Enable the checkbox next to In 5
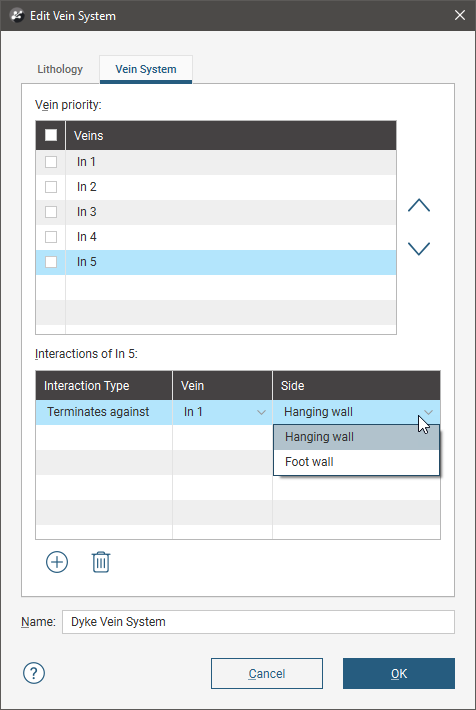This screenshot has width=476, height=710. 51,262
